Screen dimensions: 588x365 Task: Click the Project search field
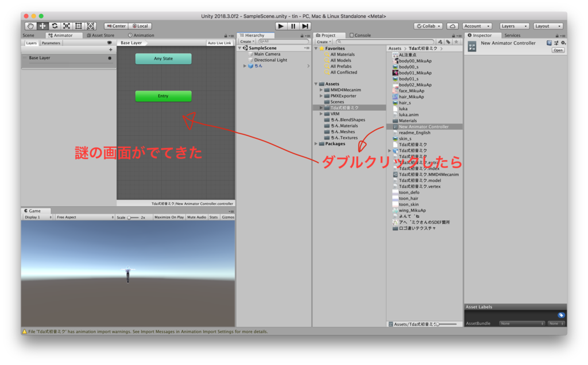coord(385,42)
